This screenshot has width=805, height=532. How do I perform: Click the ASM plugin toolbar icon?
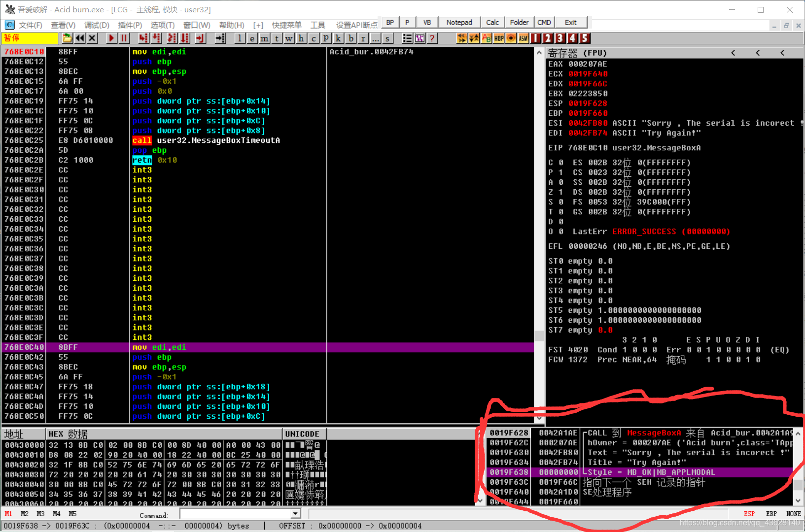pyautogui.click(x=524, y=38)
